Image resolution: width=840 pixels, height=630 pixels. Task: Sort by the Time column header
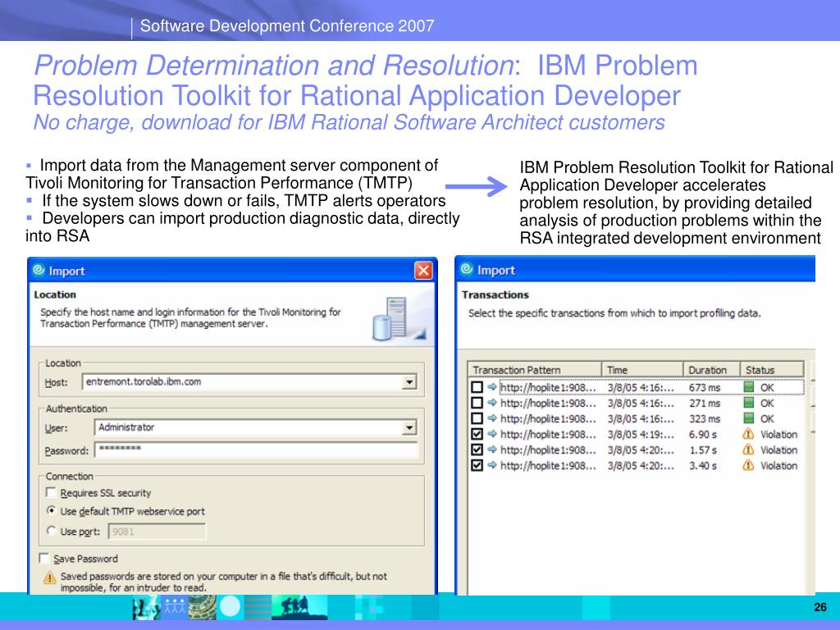pyautogui.click(x=642, y=370)
